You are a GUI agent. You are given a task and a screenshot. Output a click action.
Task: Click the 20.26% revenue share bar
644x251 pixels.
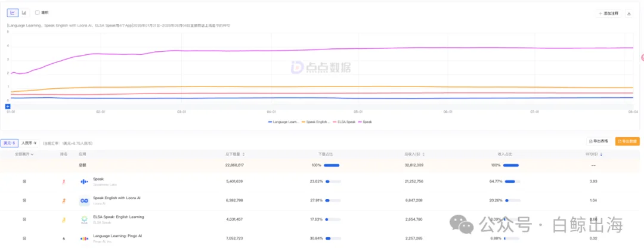coord(513,200)
